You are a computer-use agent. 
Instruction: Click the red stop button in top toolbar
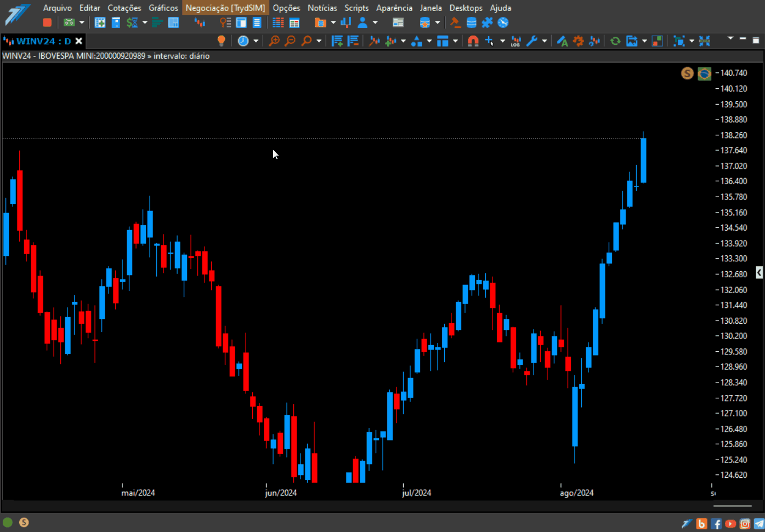coord(47,22)
